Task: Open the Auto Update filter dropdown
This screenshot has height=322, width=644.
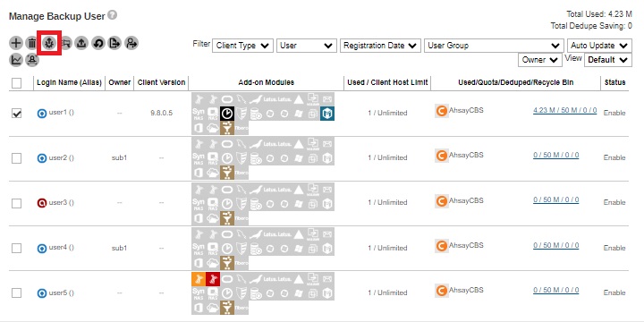Action: point(599,46)
